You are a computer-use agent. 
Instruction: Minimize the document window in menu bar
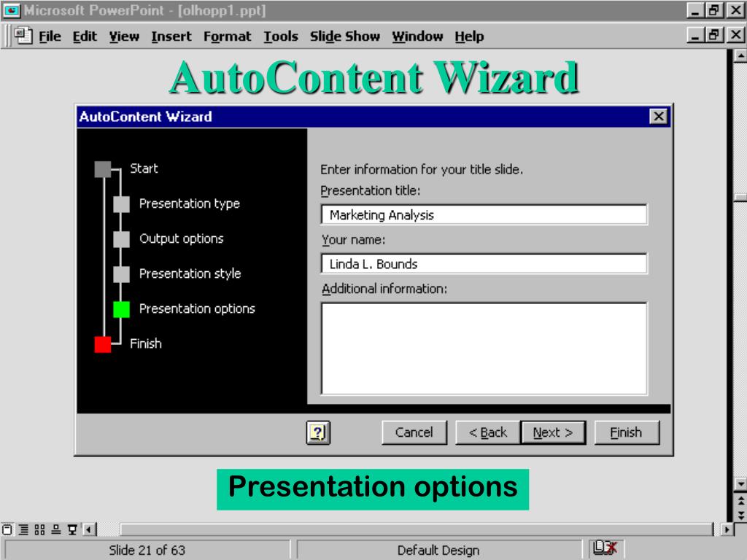[695, 35]
